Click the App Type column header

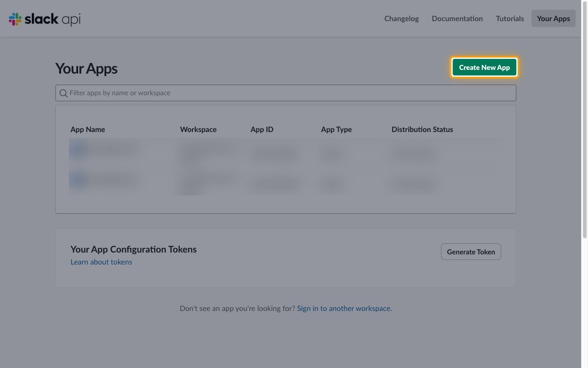click(336, 129)
